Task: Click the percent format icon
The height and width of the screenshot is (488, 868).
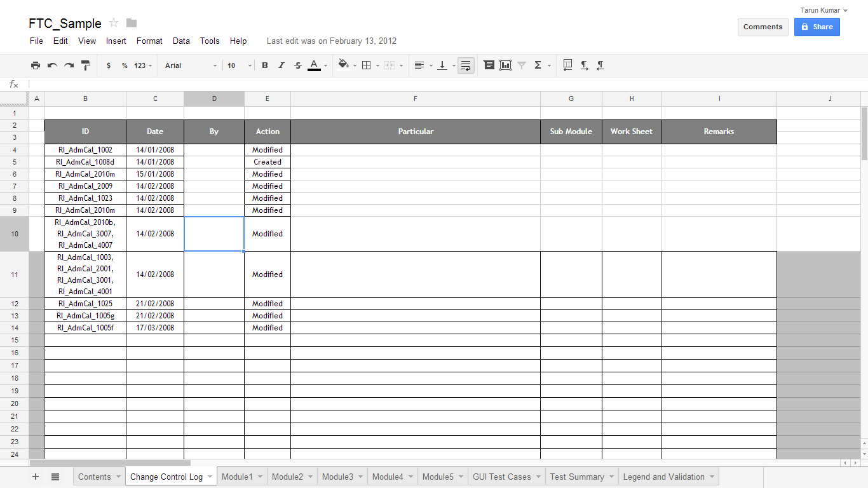Action: (x=123, y=65)
